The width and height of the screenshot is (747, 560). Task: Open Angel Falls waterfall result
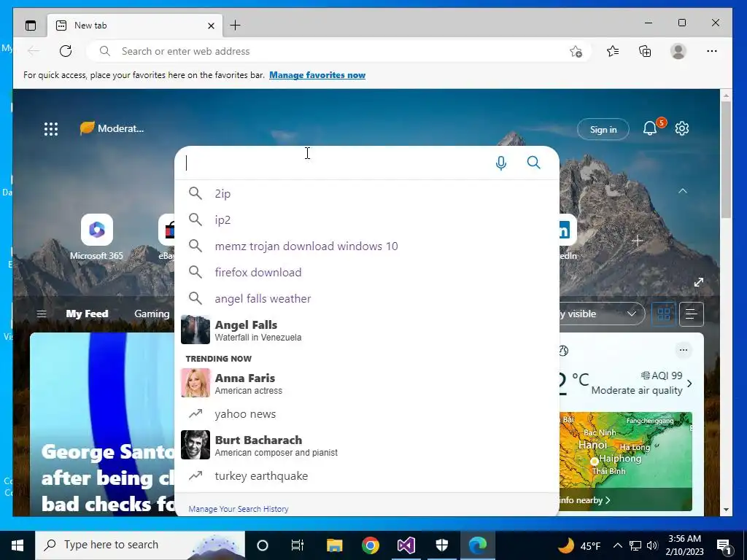point(367,330)
